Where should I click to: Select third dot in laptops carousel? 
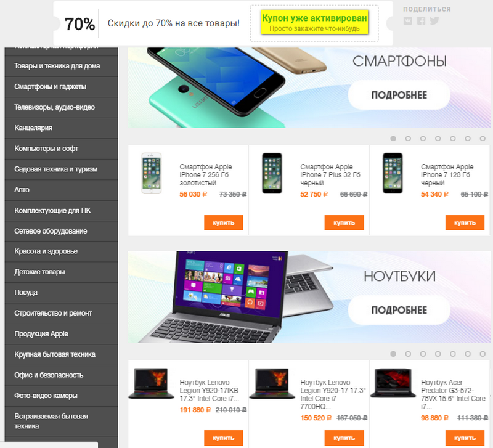click(x=423, y=354)
